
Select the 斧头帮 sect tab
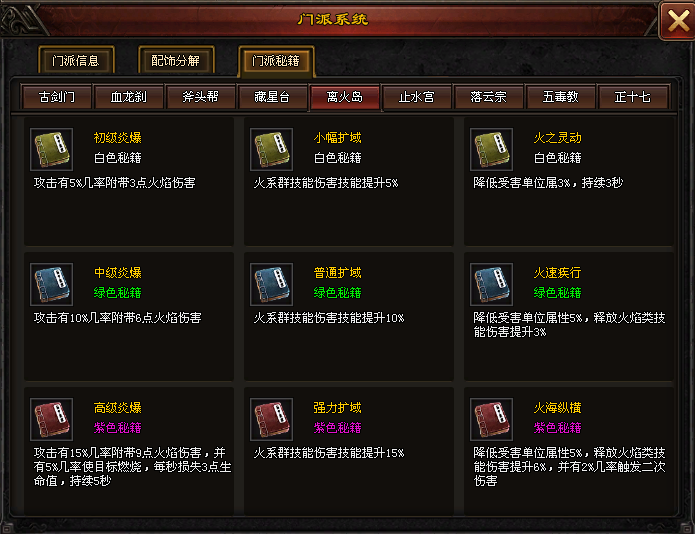click(x=201, y=97)
